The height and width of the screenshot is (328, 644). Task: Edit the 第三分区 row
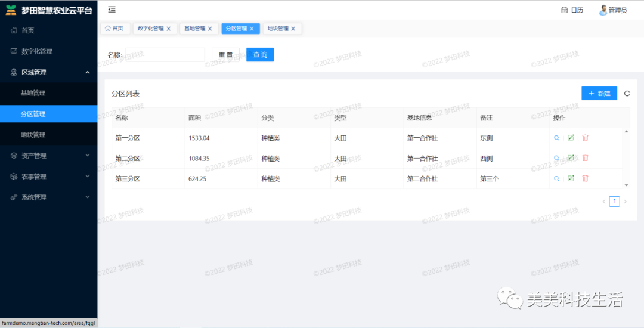(571, 178)
